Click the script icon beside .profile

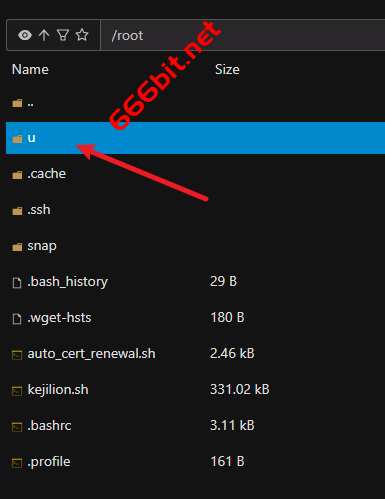coord(17,463)
